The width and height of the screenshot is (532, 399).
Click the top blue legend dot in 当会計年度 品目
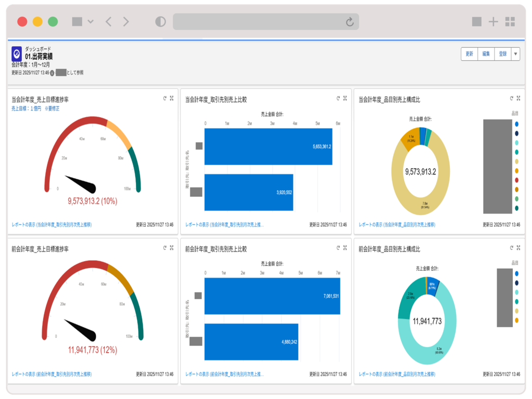(517, 124)
